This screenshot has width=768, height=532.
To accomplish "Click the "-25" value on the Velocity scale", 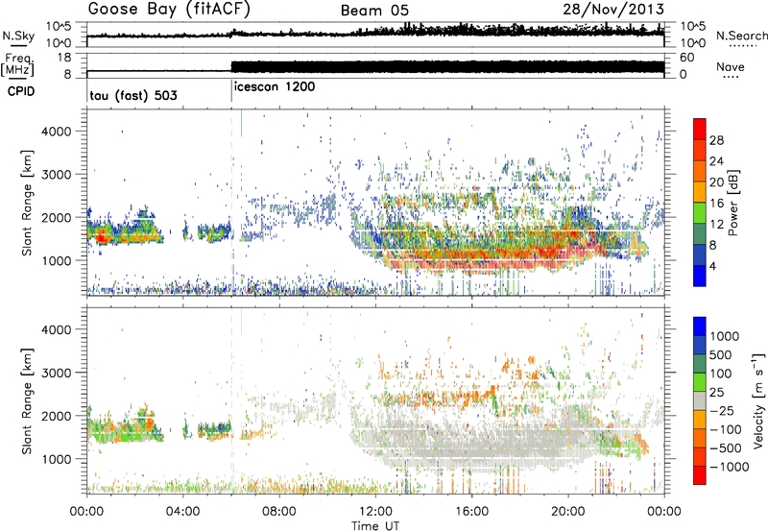I will (x=721, y=411).
